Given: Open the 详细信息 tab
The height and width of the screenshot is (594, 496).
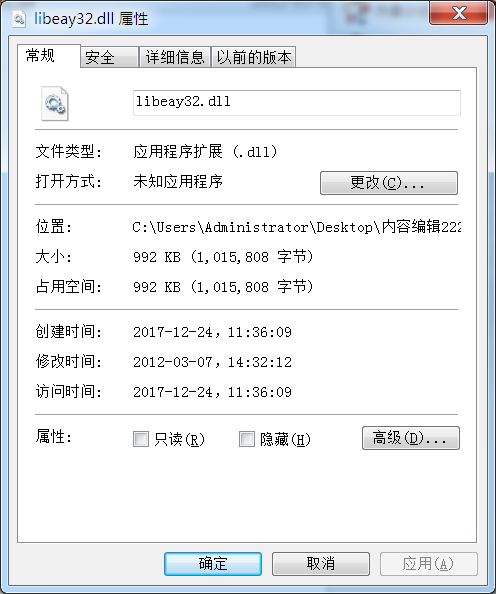Looking at the screenshot, I should (x=175, y=57).
